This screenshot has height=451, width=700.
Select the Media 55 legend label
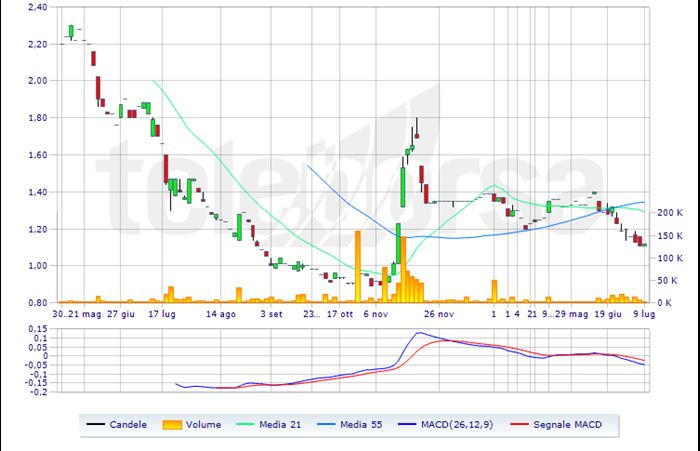point(361,425)
